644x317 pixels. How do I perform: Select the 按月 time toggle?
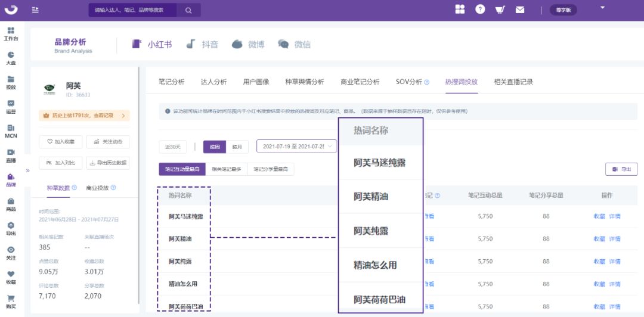237,147
